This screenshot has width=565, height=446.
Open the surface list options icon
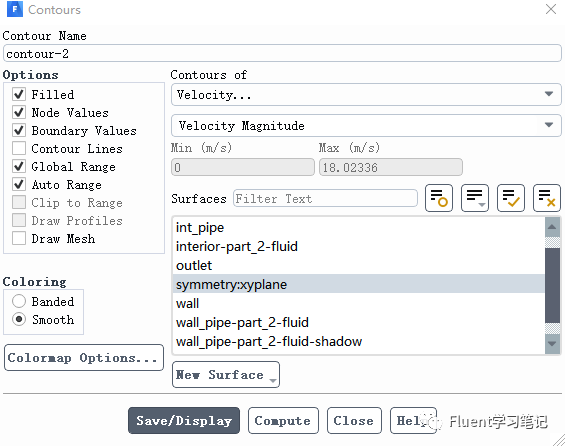click(x=475, y=198)
